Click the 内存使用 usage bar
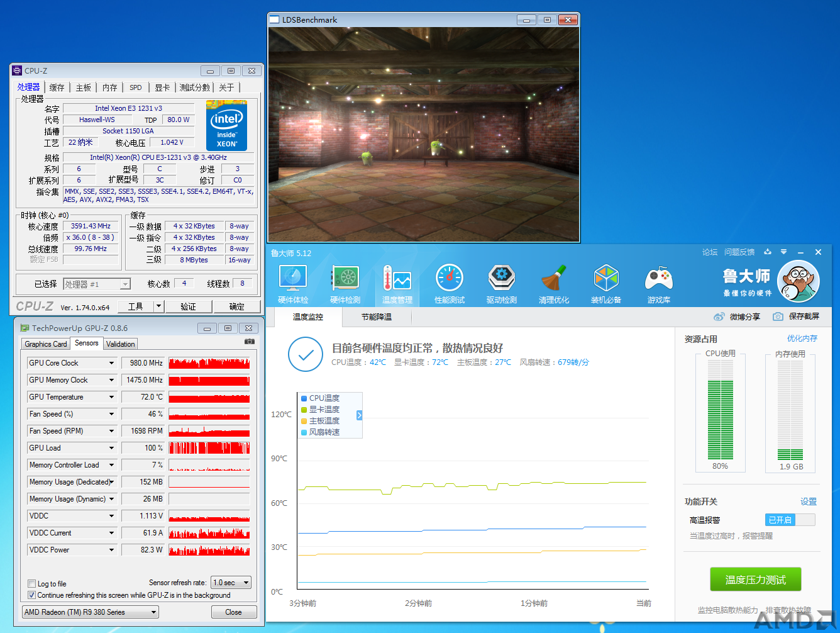The image size is (840, 633). pos(790,410)
